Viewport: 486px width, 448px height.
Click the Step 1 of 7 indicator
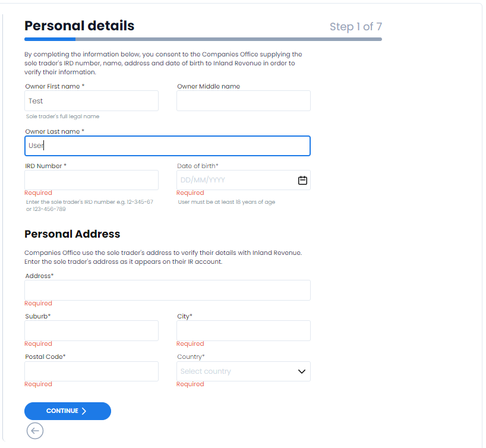coord(355,27)
